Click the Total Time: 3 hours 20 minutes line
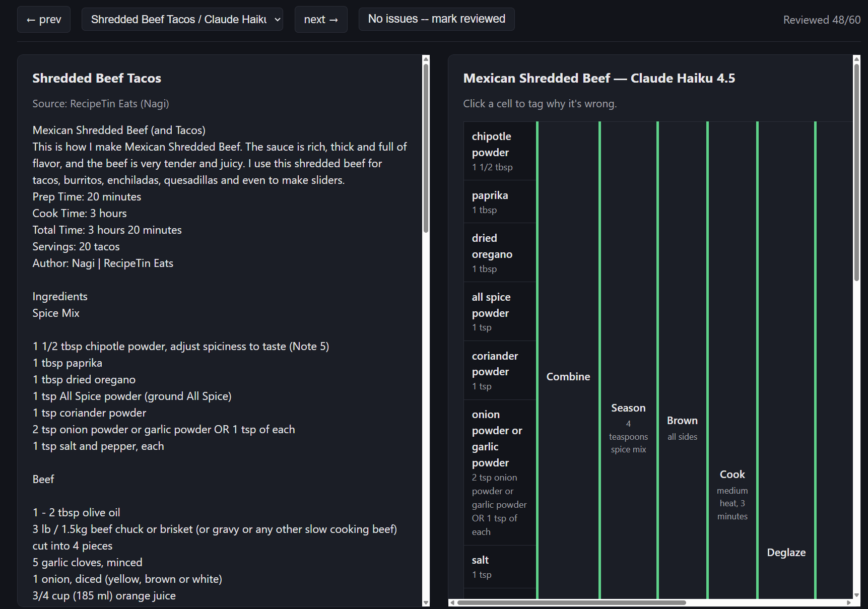868x609 pixels. [x=107, y=230]
